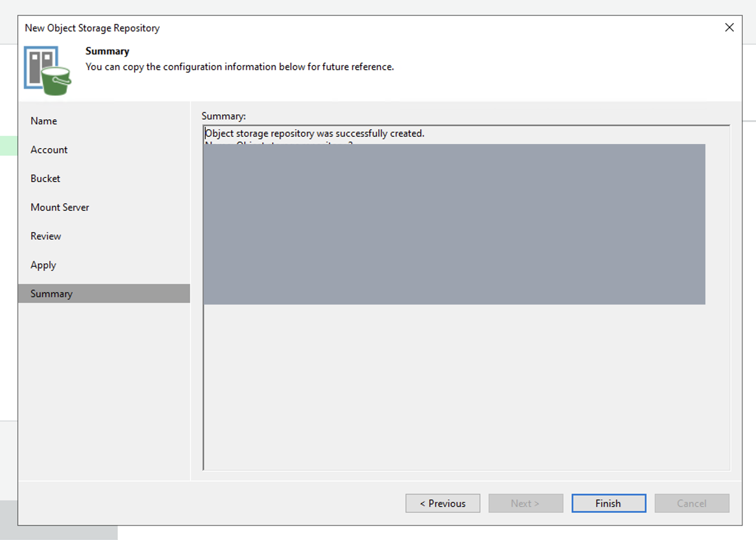The width and height of the screenshot is (756, 540).
Task: Click the 'You can copy the configuration information' text
Action: tap(239, 67)
